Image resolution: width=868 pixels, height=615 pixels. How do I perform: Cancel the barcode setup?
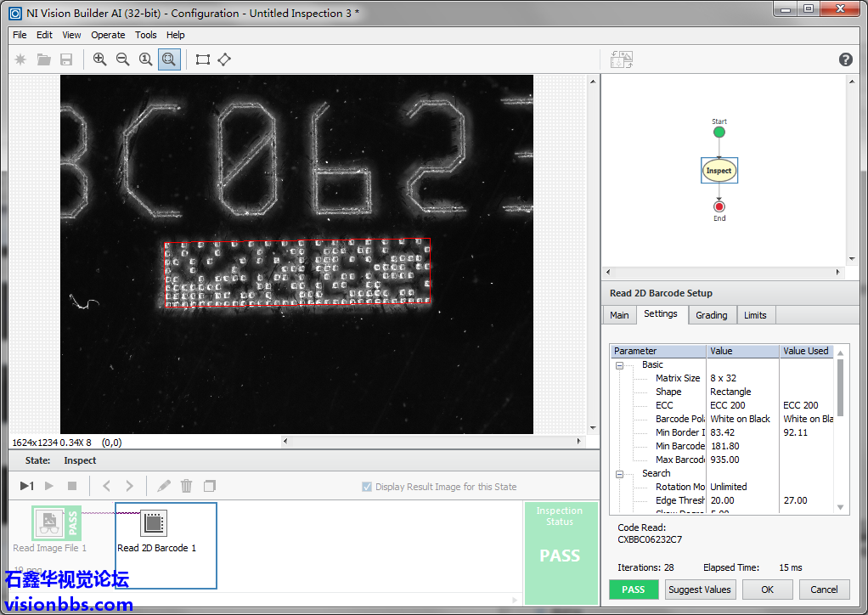click(x=824, y=590)
